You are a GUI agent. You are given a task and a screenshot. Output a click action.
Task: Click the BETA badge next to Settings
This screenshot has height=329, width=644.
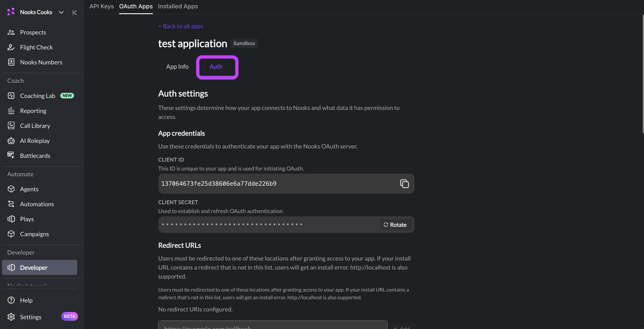click(x=69, y=316)
